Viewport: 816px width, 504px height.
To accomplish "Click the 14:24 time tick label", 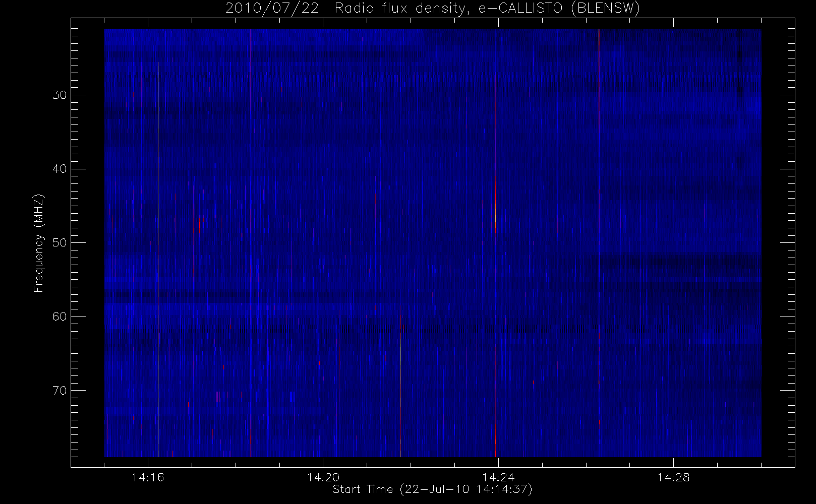I will (x=498, y=478).
